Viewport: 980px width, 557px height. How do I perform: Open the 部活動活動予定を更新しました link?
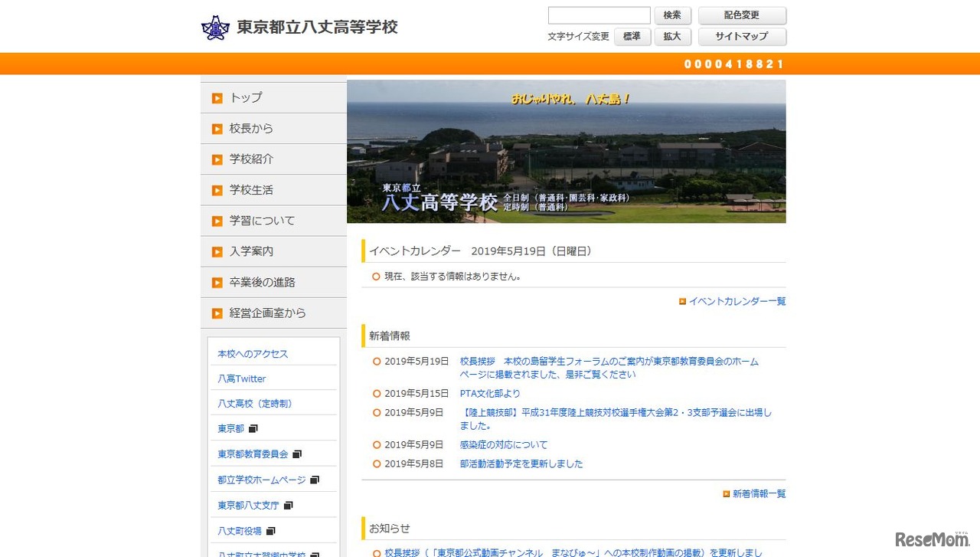pyautogui.click(x=521, y=464)
